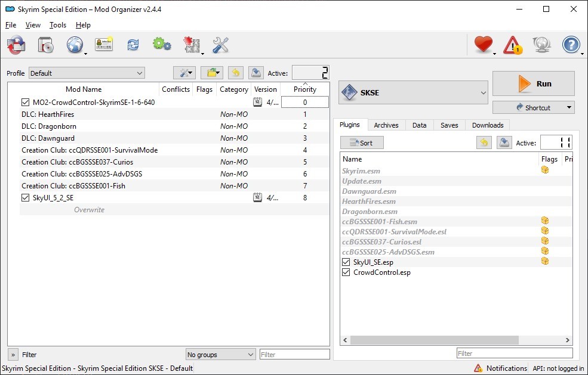This screenshot has width=588, height=375.
Task: Open the mod list tools wrench dropdown
Action: [x=184, y=73]
